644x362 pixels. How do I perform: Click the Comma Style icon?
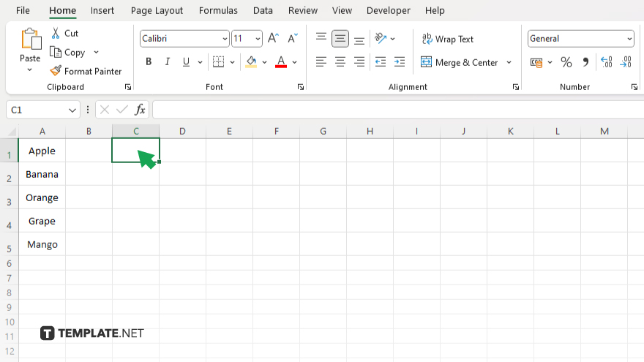(x=585, y=62)
